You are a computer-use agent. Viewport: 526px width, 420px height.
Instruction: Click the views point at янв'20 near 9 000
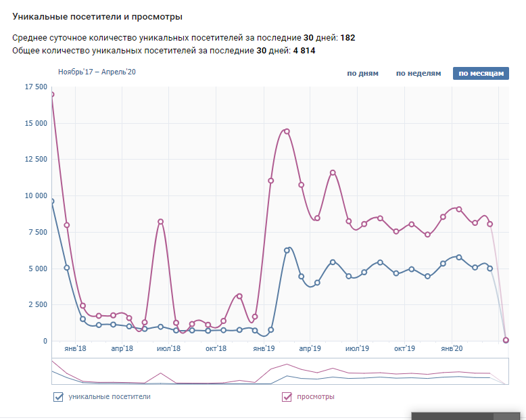459,209
